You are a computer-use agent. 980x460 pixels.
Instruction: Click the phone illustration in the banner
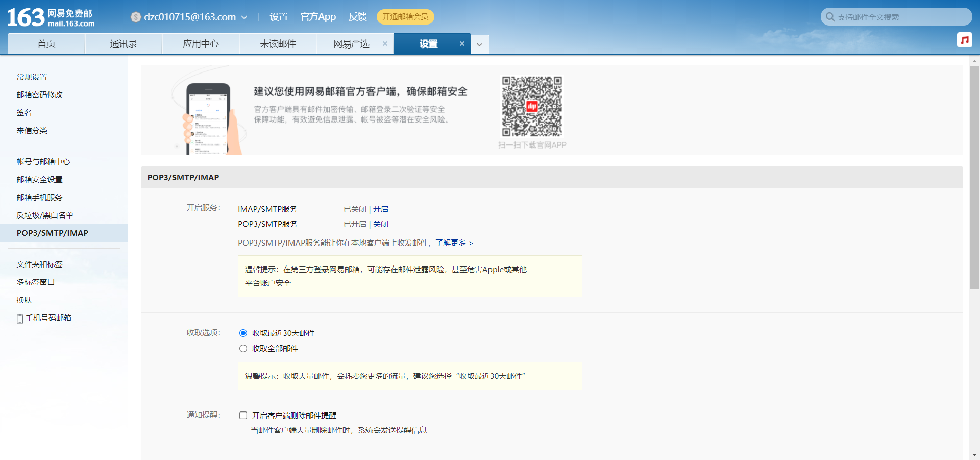pos(209,118)
